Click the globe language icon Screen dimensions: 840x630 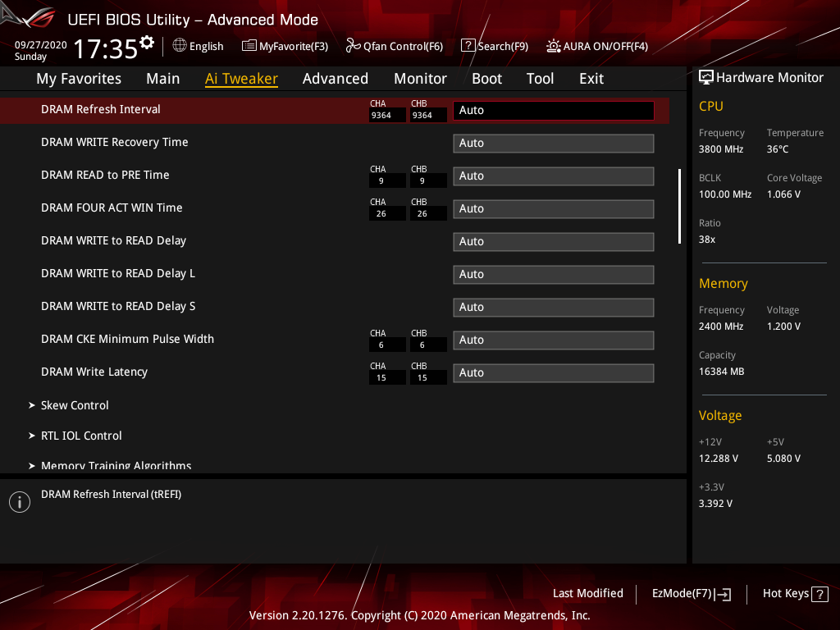pos(180,45)
